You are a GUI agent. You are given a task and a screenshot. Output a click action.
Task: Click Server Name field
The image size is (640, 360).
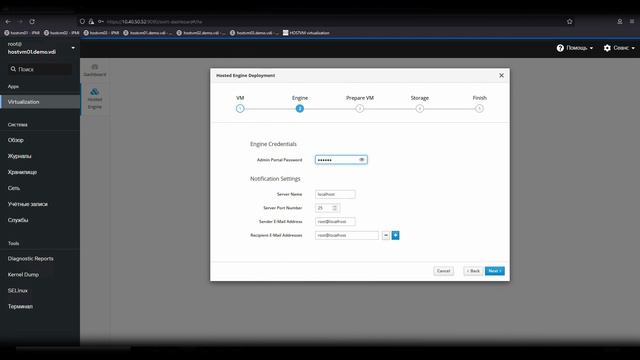335,194
